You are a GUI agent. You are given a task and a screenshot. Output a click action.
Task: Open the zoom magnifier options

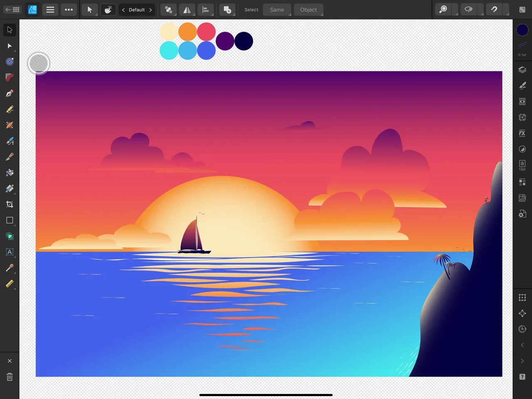tap(443, 10)
